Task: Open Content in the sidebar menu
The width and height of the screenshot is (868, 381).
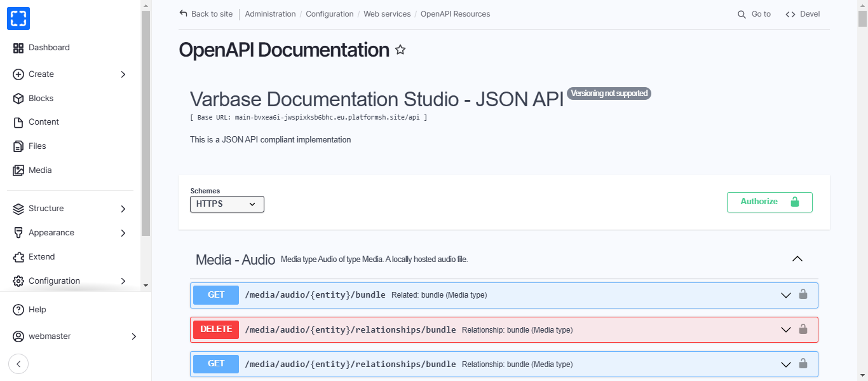Action: pos(43,122)
